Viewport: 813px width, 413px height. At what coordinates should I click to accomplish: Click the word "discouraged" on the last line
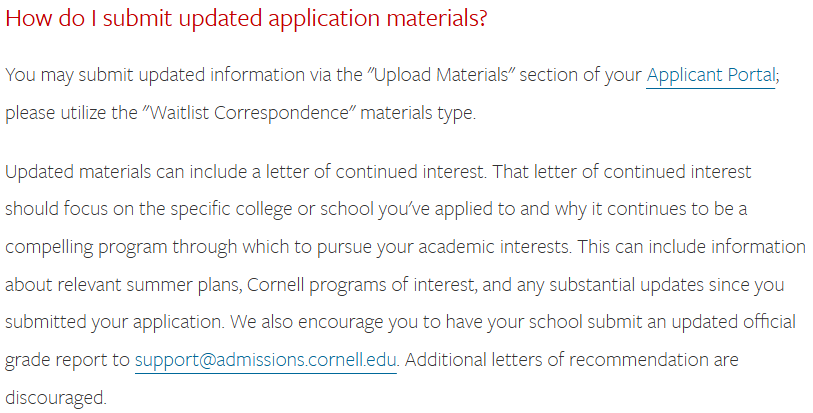click(54, 397)
